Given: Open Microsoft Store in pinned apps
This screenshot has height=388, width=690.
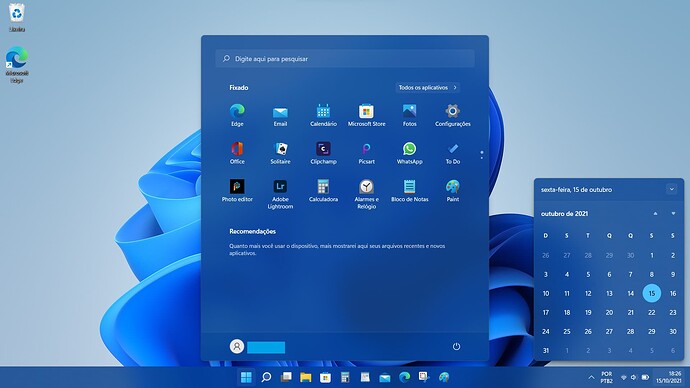Looking at the screenshot, I should coord(367,115).
